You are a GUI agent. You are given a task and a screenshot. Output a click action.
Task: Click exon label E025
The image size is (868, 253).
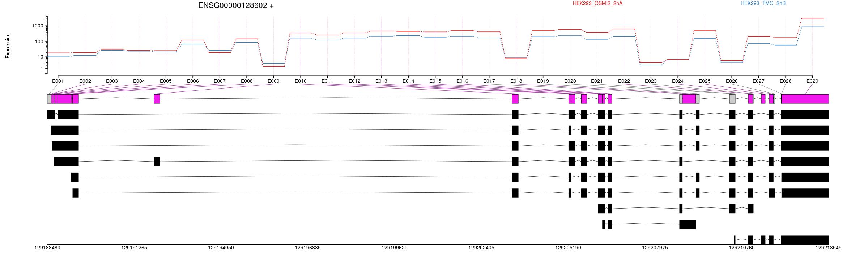tap(705, 81)
